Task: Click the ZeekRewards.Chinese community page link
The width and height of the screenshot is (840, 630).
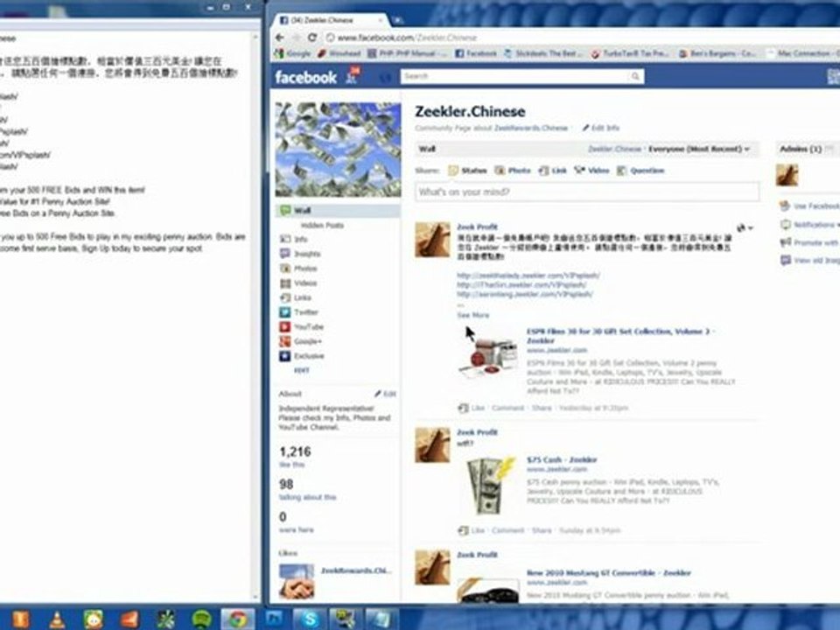Action: 531,128
